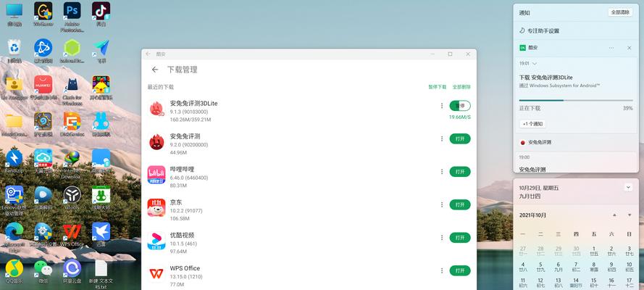The image size is (644, 290).
Task: Launch the Feishu (飞书) paper-plane icon
Action: coord(101,47)
